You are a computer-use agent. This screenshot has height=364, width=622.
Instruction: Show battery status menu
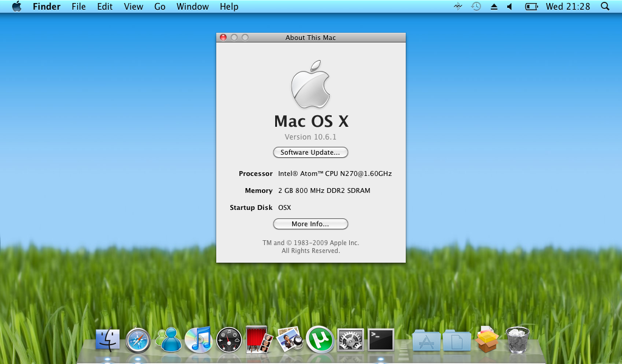tap(531, 7)
